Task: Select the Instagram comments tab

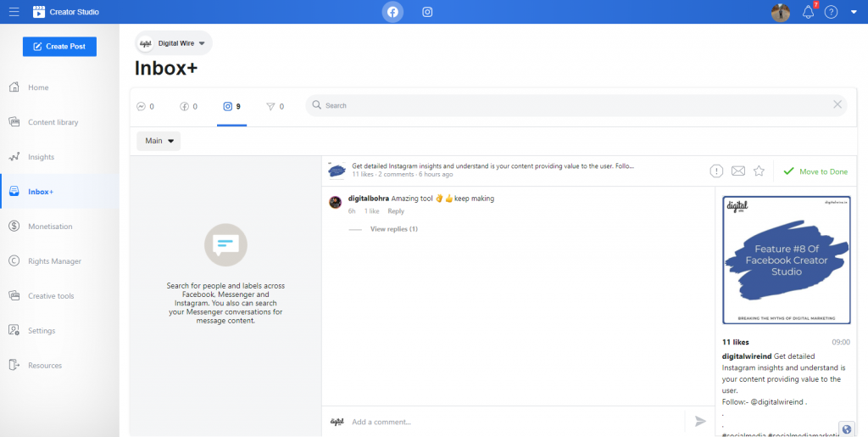Action: click(x=231, y=106)
